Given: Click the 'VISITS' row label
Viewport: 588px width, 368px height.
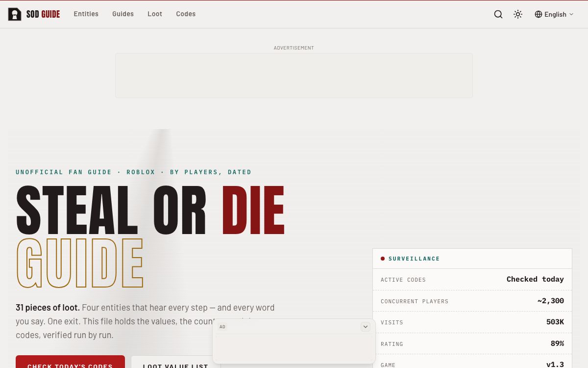Looking at the screenshot, I should coord(392,322).
